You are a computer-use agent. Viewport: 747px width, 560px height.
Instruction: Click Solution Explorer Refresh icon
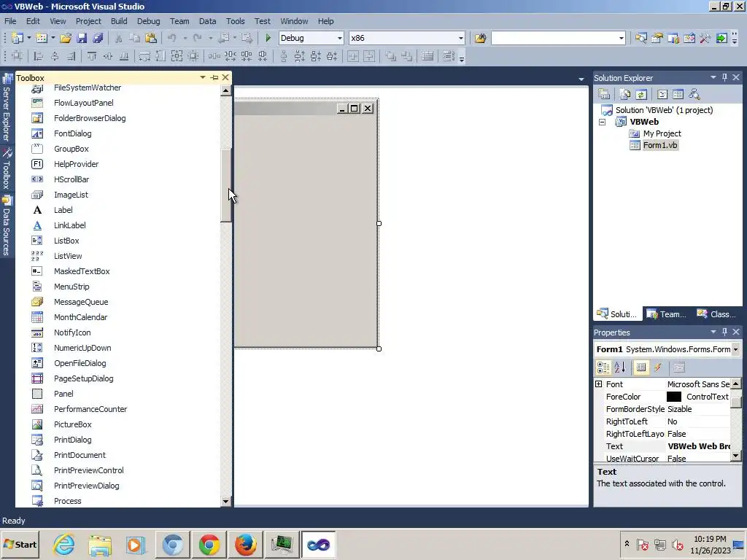point(641,94)
